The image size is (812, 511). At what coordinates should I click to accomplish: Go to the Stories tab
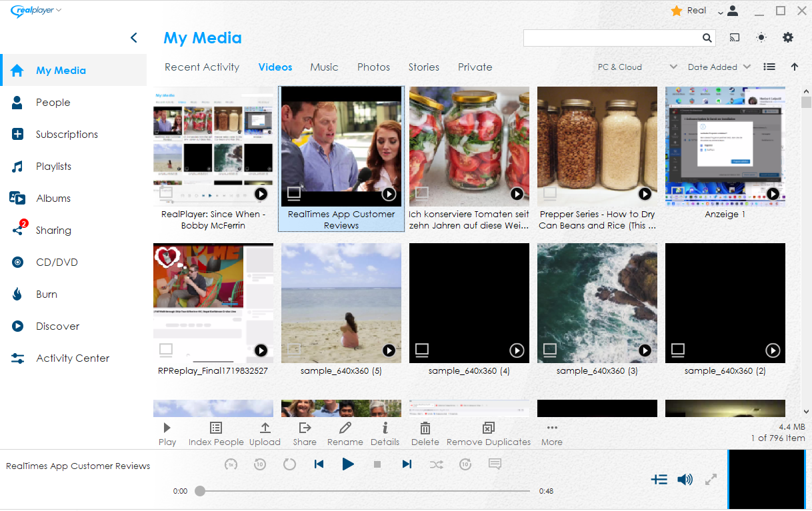click(x=424, y=67)
